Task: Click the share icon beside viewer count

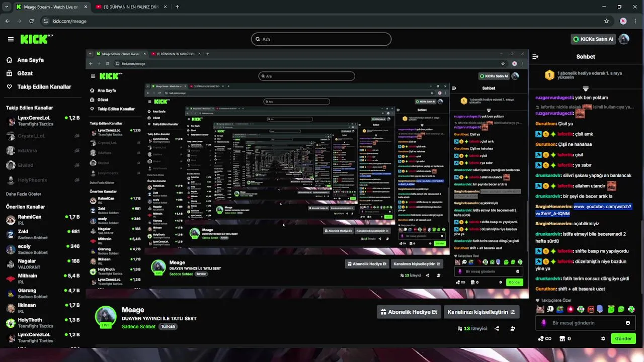Action: click(497, 328)
